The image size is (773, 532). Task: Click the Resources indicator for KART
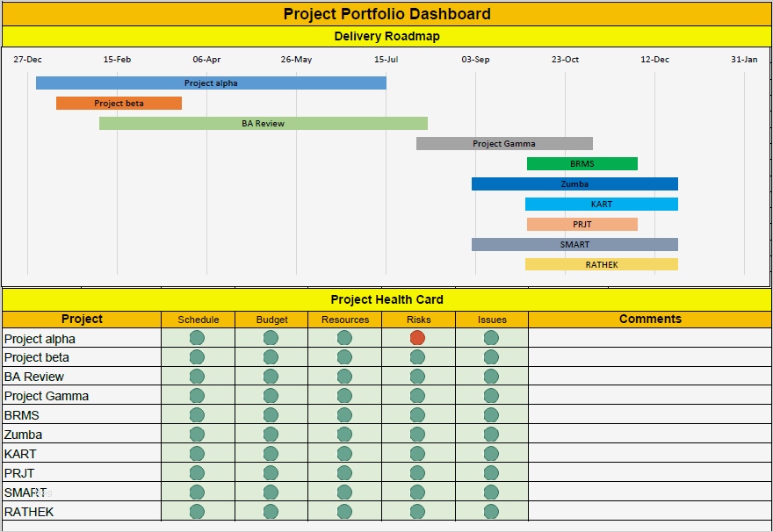tap(344, 453)
